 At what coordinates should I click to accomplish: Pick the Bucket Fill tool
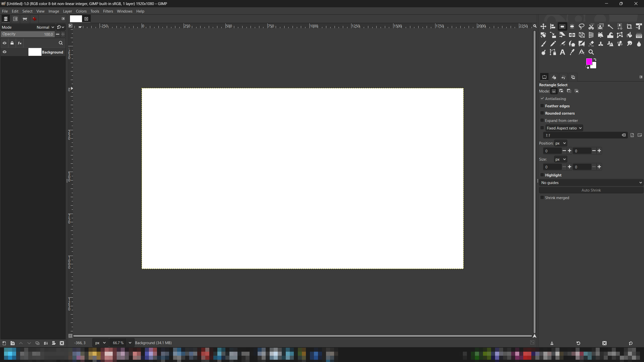629,35
